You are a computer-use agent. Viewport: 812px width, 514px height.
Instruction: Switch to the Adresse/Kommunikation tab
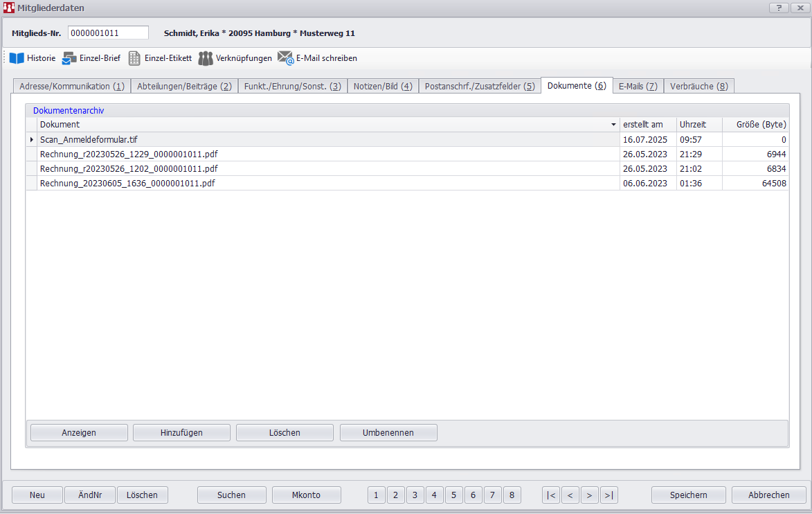click(71, 86)
